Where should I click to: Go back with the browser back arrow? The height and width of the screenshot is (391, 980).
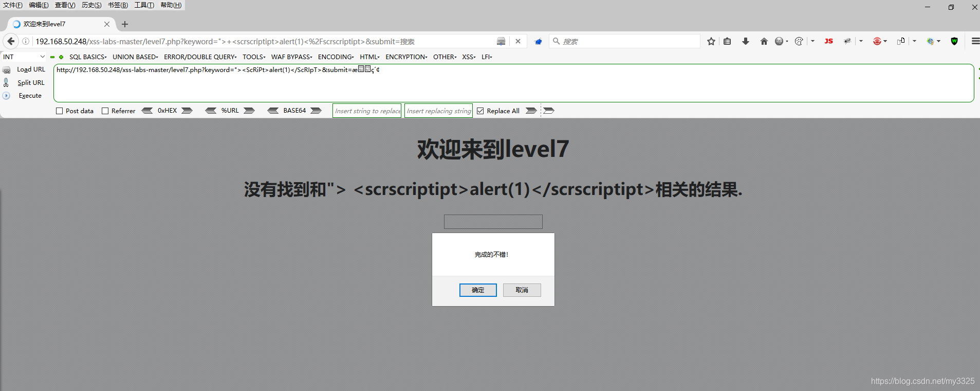coord(11,41)
